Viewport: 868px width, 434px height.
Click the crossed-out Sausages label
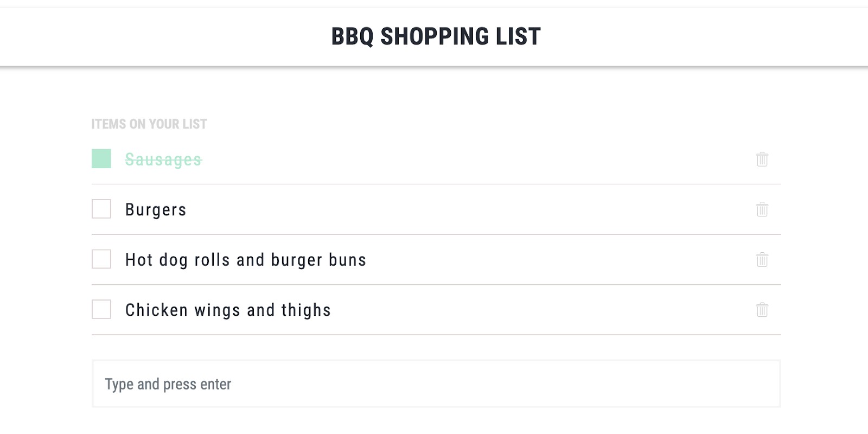(x=163, y=159)
